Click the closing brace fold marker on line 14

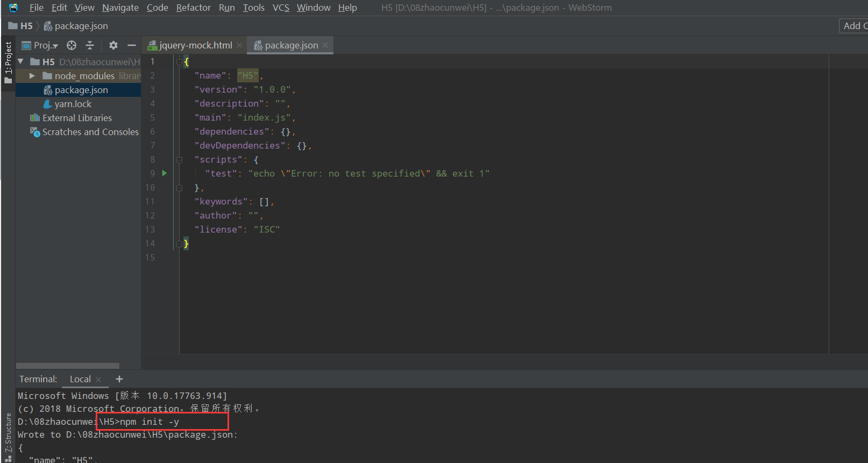pyautogui.click(x=179, y=244)
